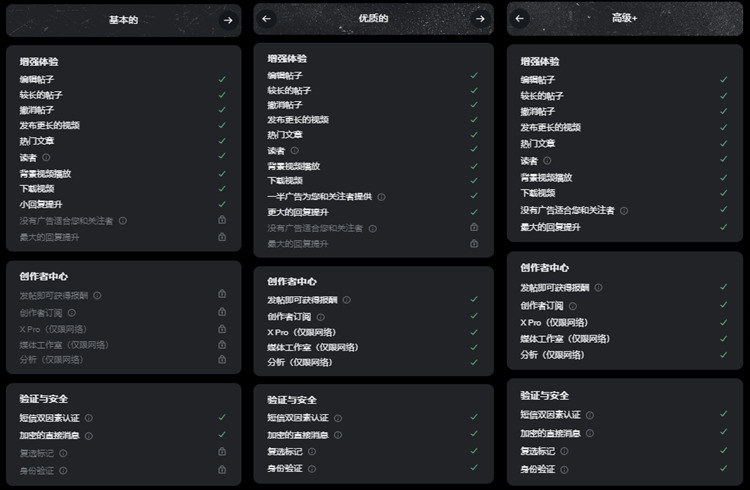
Task: Click checkmark for 最大的回复提升 in 高级+ column
Action: (x=724, y=227)
